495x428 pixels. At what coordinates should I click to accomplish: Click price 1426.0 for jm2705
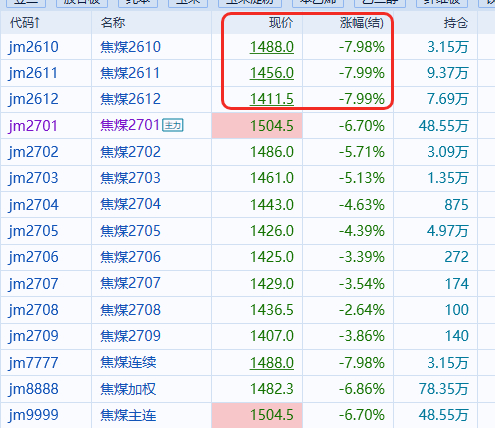(x=272, y=231)
